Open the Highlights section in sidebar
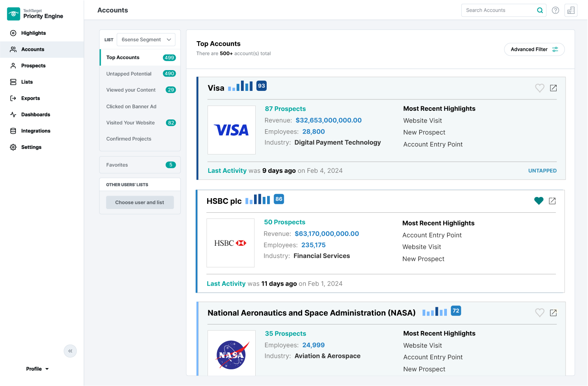The width and height of the screenshot is (588, 386). 33,33
